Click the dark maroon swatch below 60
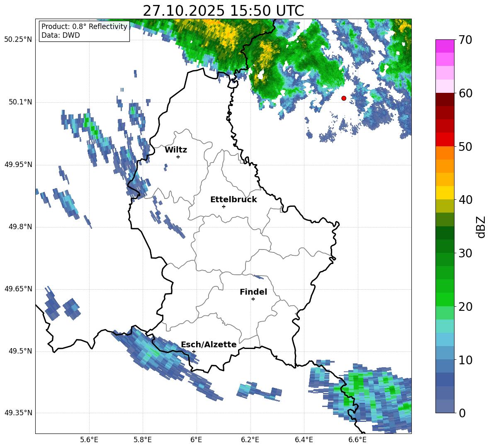The width and height of the screenshot is (491, 448). [x=445, y=99]
